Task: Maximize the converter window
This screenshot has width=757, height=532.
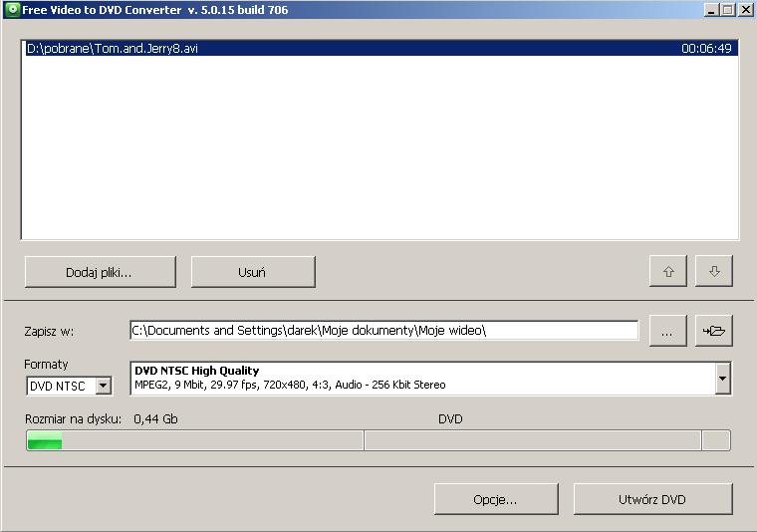Action: tap(727, 9)
